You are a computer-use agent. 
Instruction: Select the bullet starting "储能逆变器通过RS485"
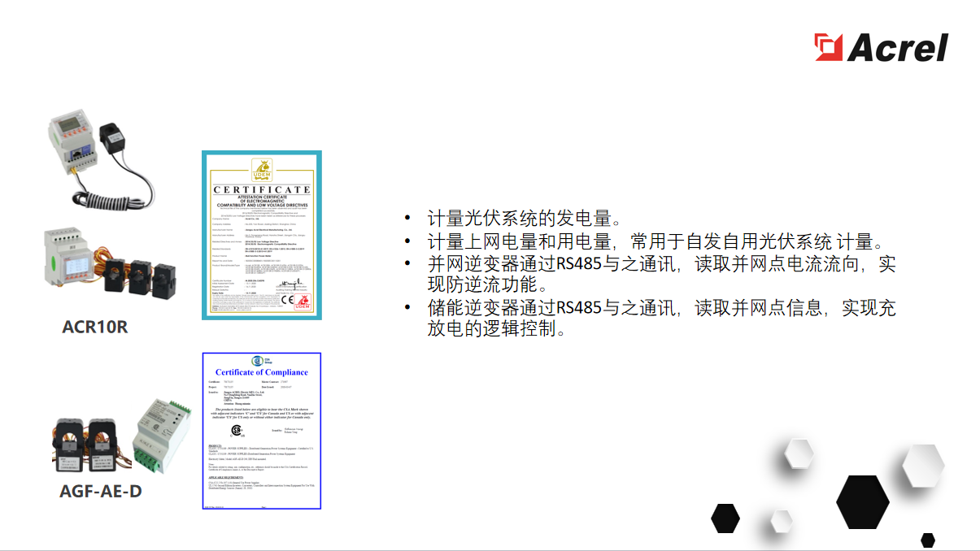coord(661,318)
